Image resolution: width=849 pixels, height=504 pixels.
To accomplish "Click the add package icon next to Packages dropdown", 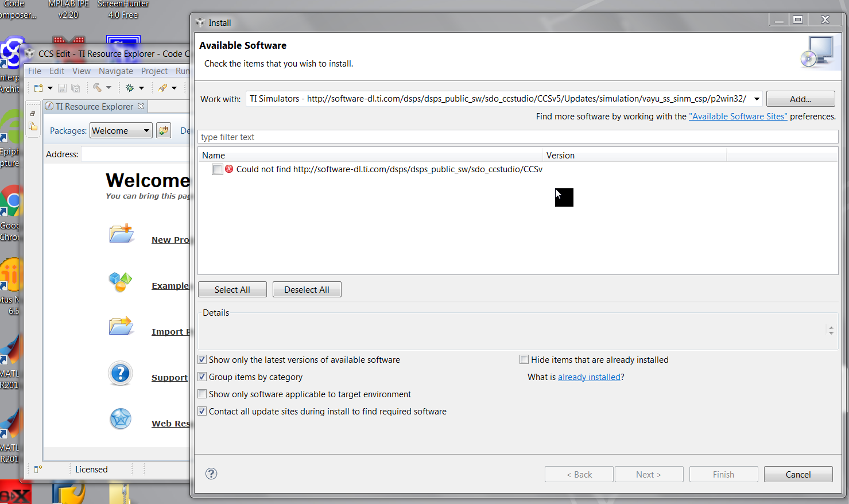I will click(164, 130).
